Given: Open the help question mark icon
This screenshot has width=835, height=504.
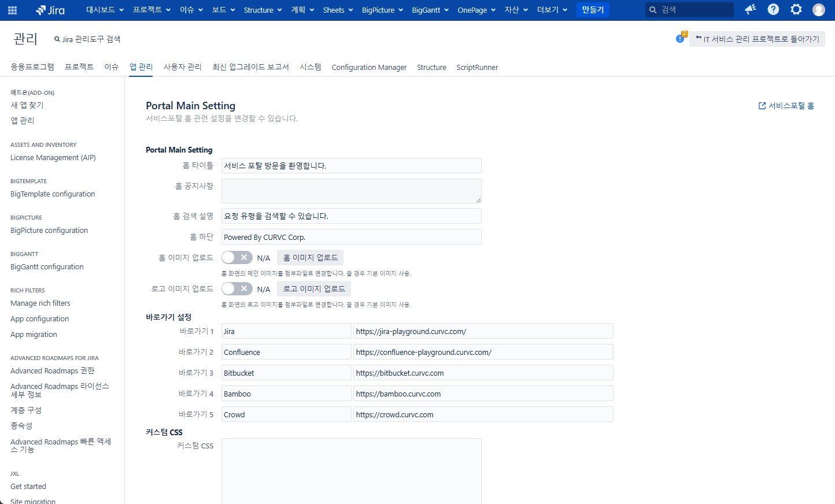Looking at the screenshot, I should coord(773,9).
